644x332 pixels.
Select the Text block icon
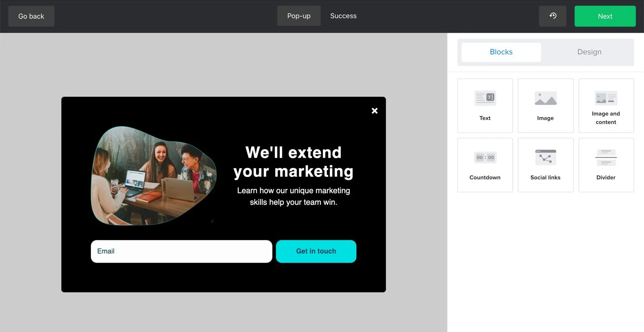tap(485, 105)
